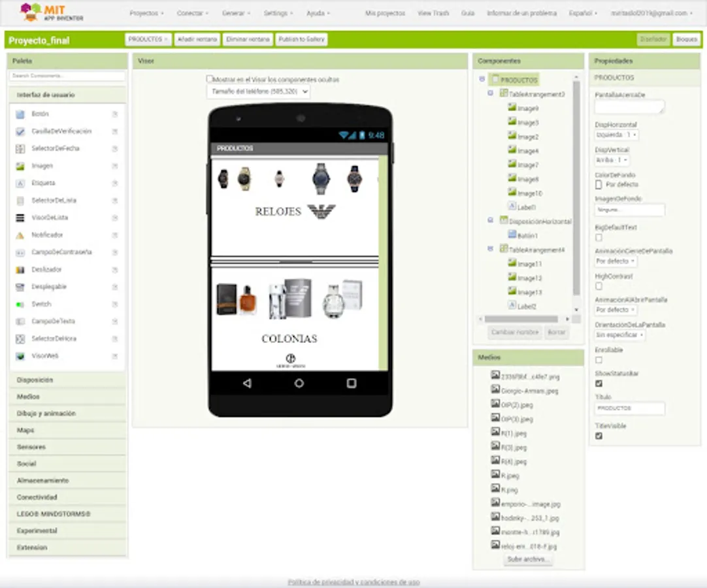This screenshot has height=588, width=707.
Task: Select Botón1 in component tree
Action: 527,235
